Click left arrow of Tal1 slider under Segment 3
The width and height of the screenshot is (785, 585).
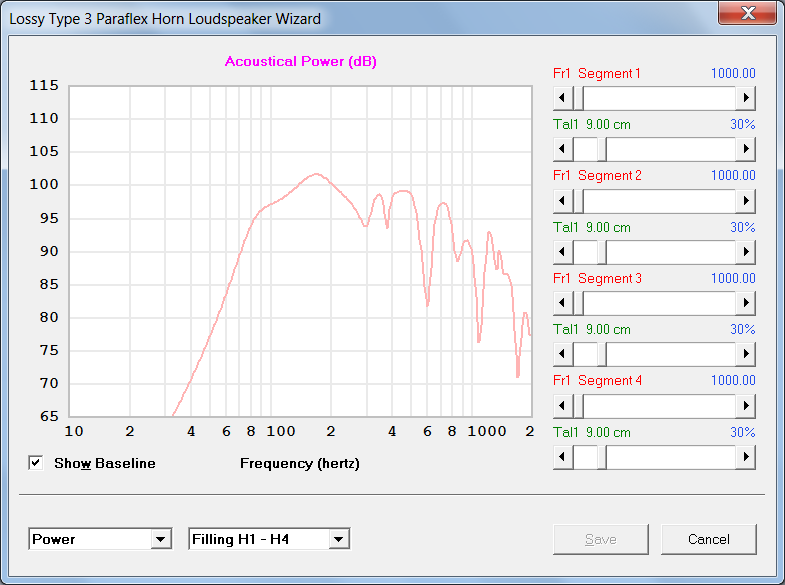(563, 354)
